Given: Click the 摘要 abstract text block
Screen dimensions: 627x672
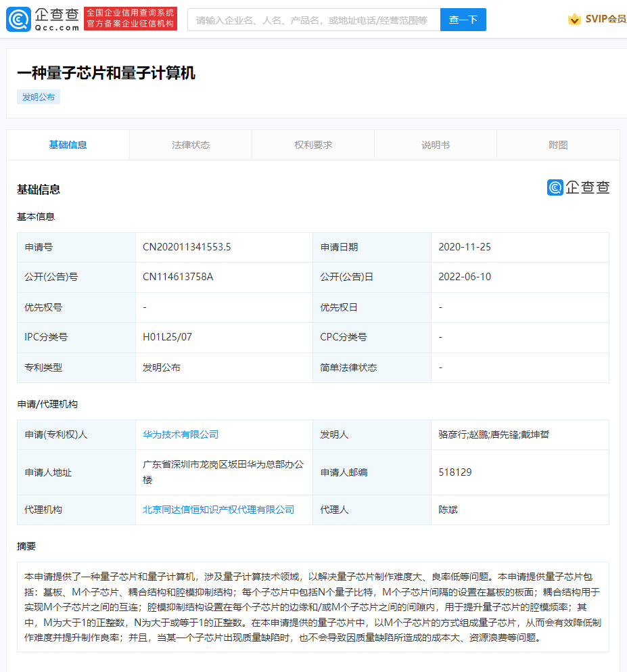Looking at the screenshot, I should coord(312,607).
